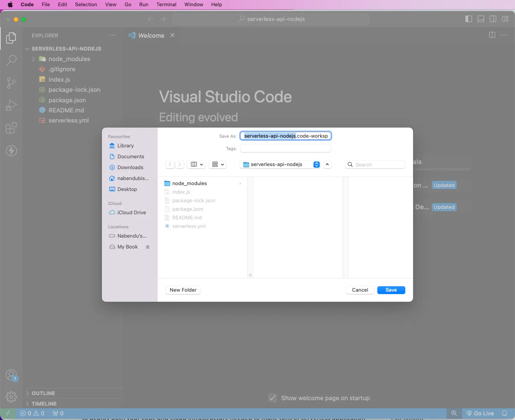Toggle primary side bar layout icon

point(469,19)
